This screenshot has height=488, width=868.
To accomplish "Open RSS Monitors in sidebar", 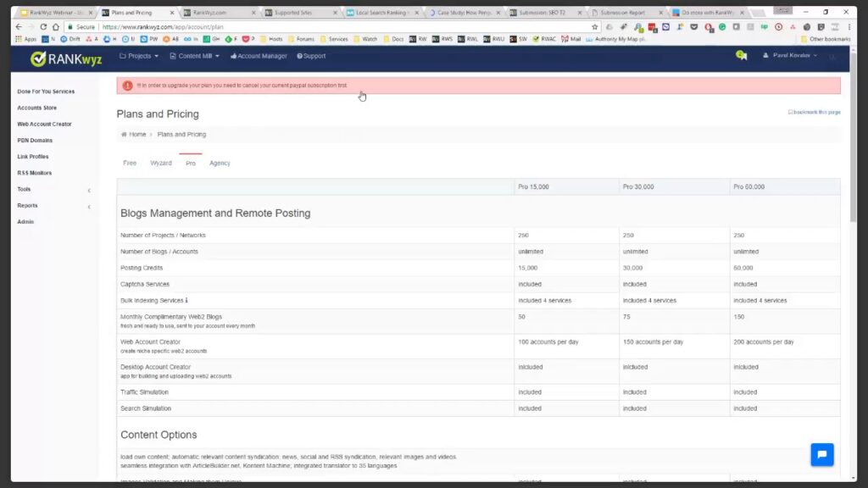I will 34,173.
